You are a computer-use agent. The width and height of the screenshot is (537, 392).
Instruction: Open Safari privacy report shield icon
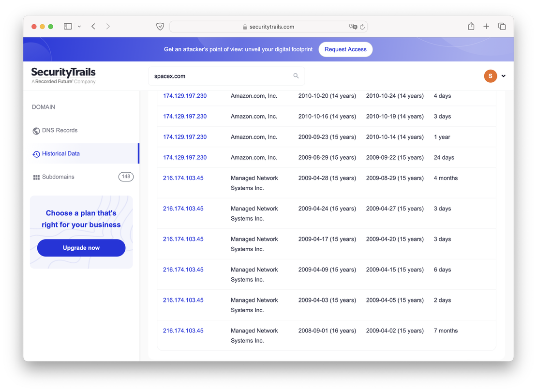click(x=160, y=26)
